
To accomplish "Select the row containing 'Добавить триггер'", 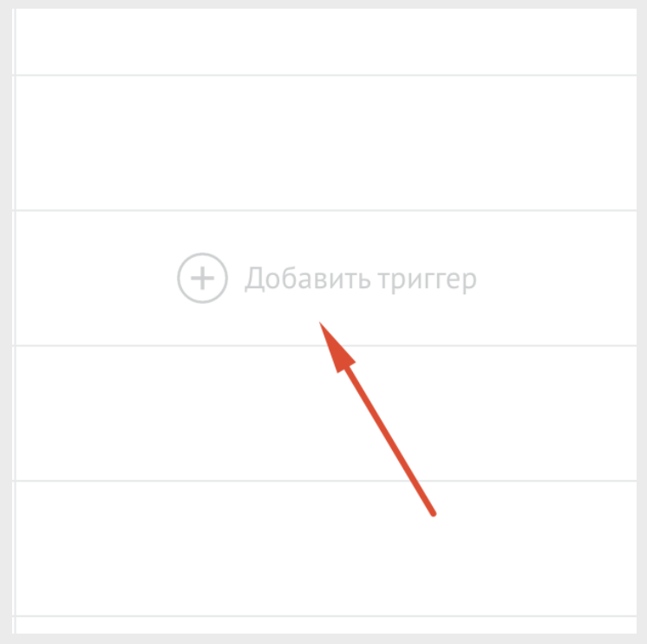I will pos(326,278).
